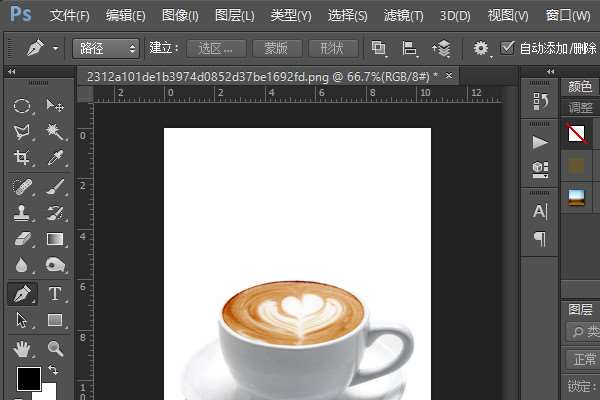This screenshot has width=600, height=400.
Task: Select the Rectangle shape tool
Action: click(x=55, y=320)
